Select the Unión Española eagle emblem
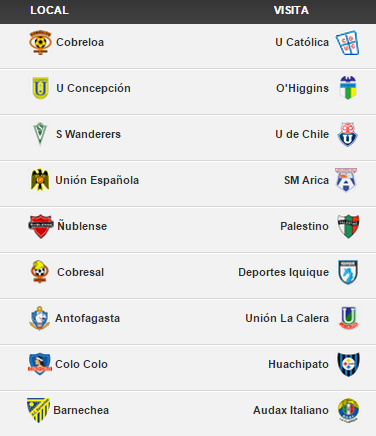Image resolution: width=376 pixels, height=436 pixels. (x=40, y=180)
